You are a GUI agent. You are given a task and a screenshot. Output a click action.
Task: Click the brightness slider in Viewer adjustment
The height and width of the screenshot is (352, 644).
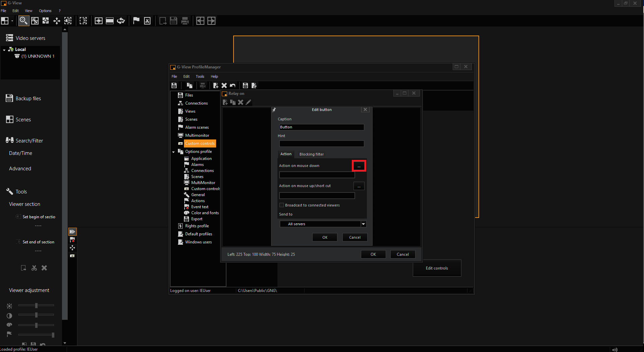point(36,305)
